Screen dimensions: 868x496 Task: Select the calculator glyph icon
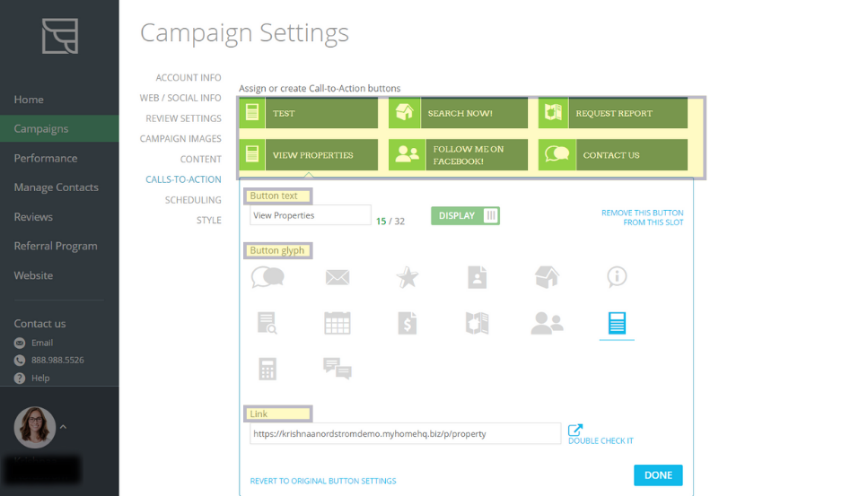click(x=267, y=369)
